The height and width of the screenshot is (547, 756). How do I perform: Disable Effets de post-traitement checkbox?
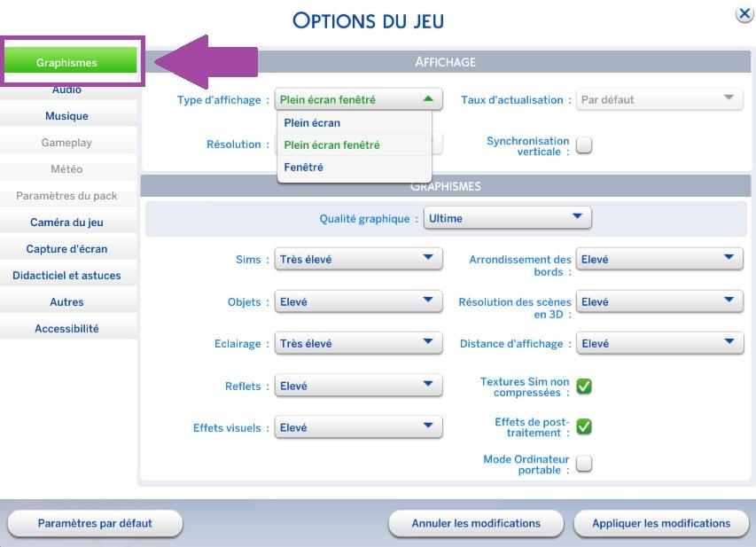pos(584,426)
